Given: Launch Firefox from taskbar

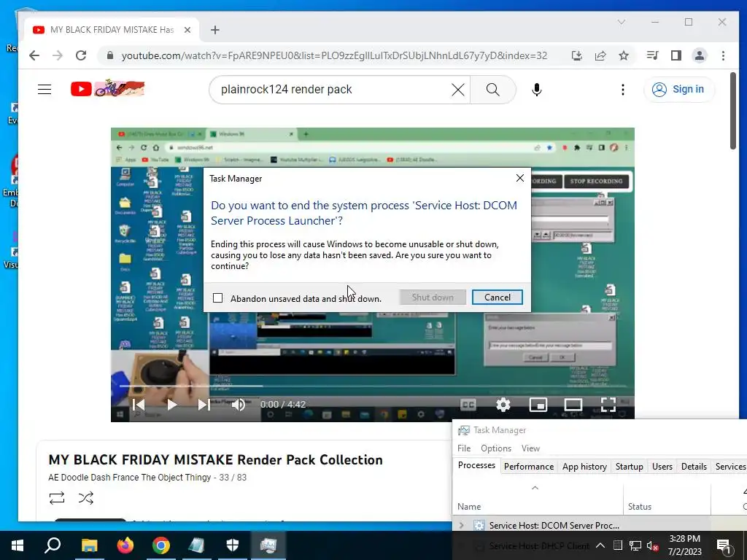Looking at the screenshot, I should [x=125, y=545].
